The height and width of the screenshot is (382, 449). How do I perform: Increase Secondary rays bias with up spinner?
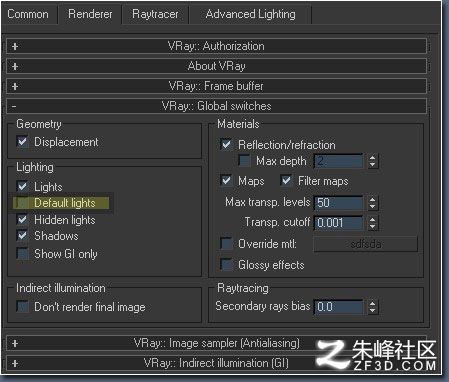[x=372, y=303]
